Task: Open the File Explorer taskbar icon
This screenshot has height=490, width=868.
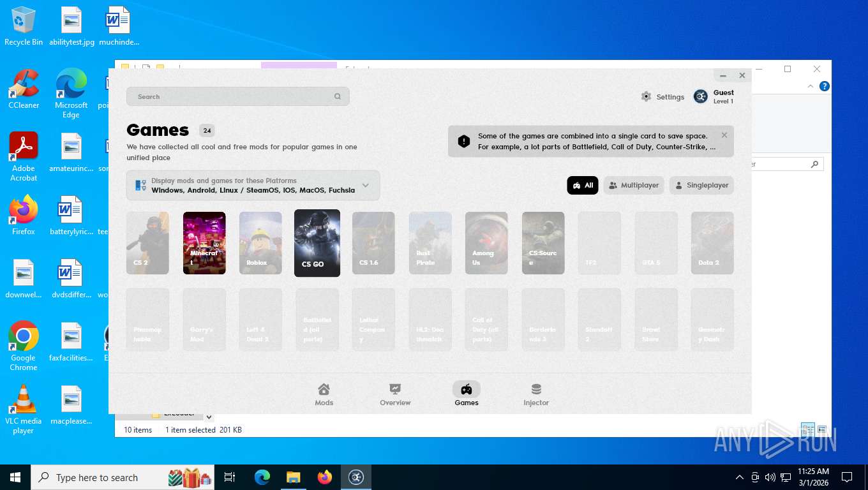Action: (293, 477)
